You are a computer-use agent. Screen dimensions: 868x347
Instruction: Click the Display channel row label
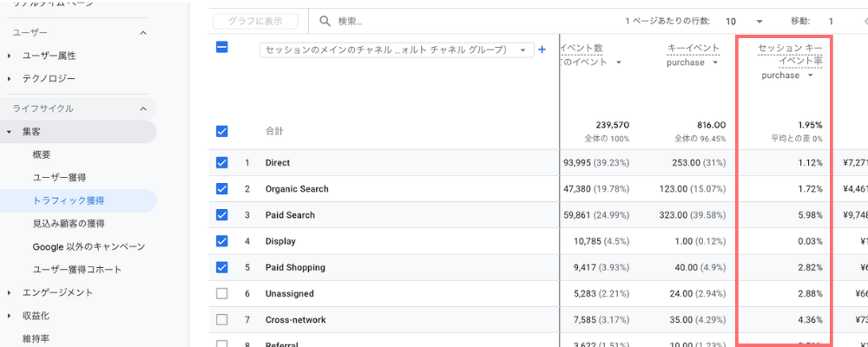pyautogui.click(x=280, y=241)
